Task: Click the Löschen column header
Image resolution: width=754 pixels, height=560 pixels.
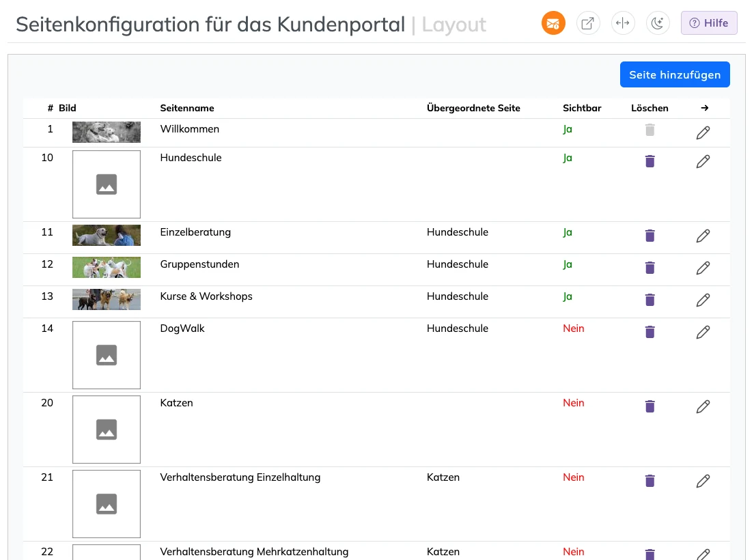Action: 650,108
